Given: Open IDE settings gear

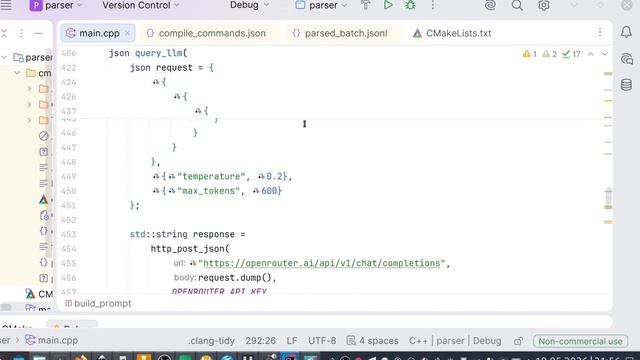Looking at the screenshot, I should click(544, 5).
